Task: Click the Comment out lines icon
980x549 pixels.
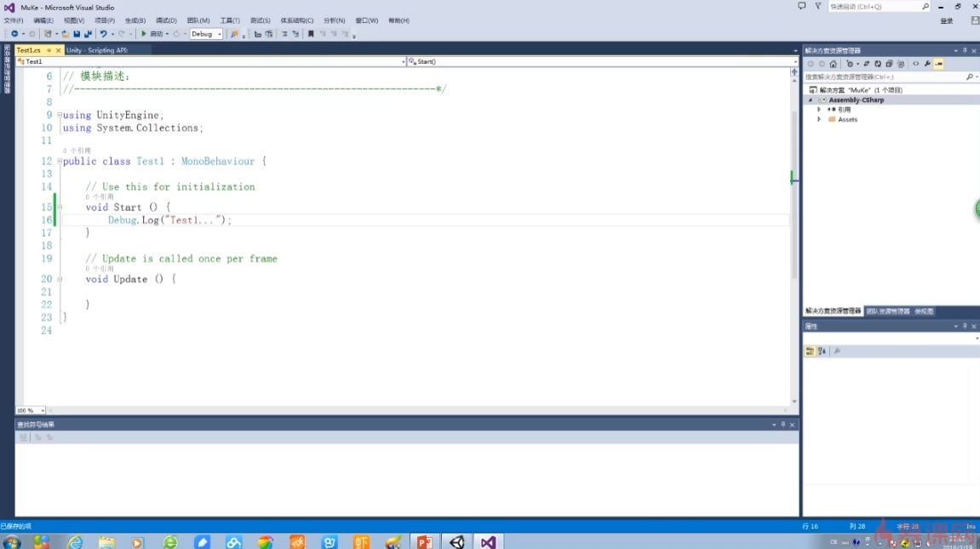Action: coord(284,34)
